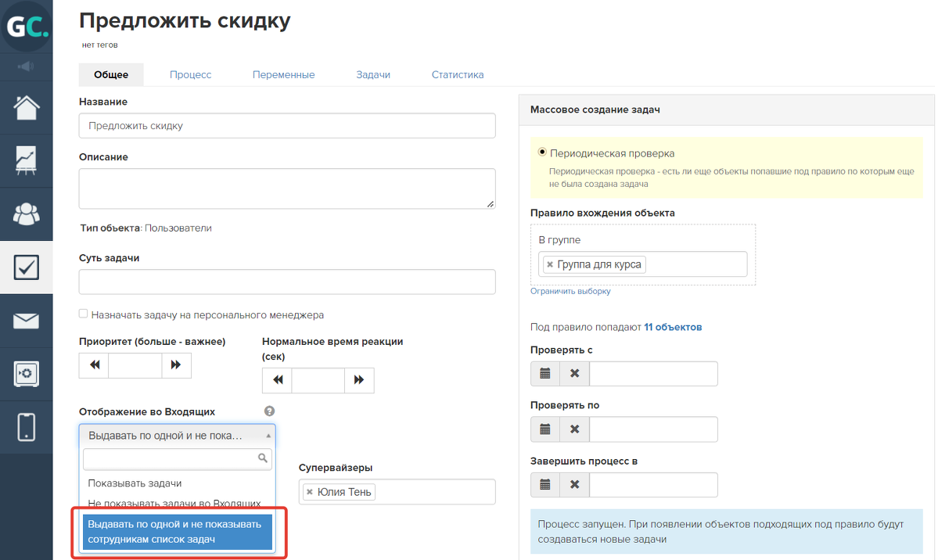The image size is (938, 560).
Task: Switch to the Процесс tab
Action: [x=190, y=75]
